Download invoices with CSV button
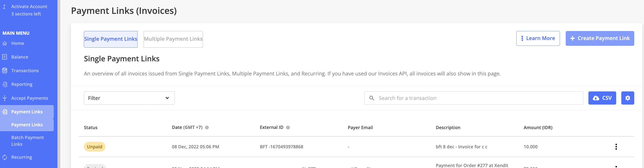 coord(602,98)
